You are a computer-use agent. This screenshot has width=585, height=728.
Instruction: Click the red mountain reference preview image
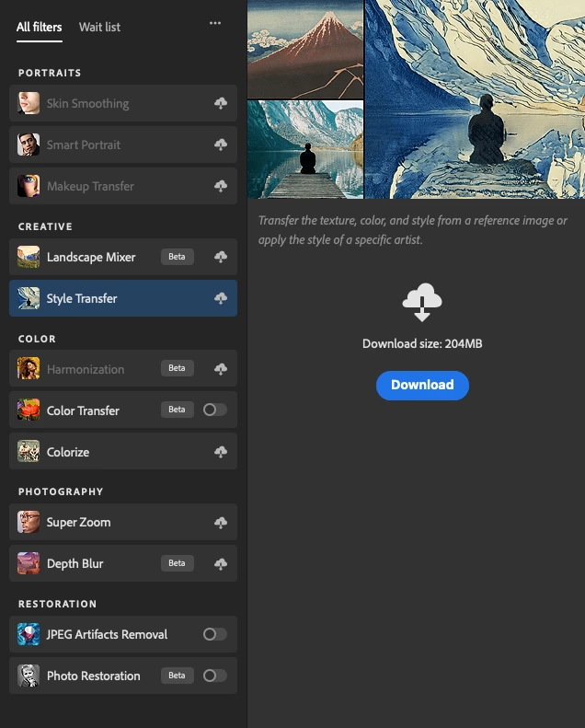tap(305, 49)
